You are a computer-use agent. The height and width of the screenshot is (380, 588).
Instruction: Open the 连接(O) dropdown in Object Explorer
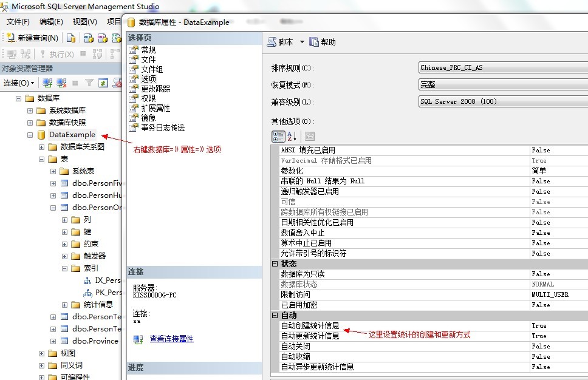(x=19, y=83)
